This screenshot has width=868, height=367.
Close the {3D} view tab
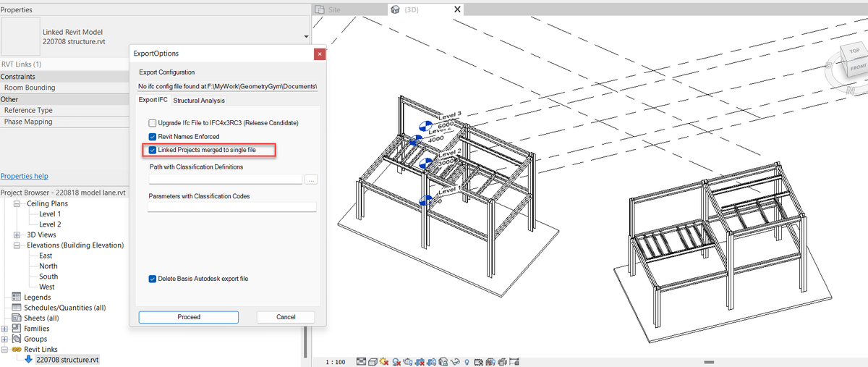click(456, 9)
